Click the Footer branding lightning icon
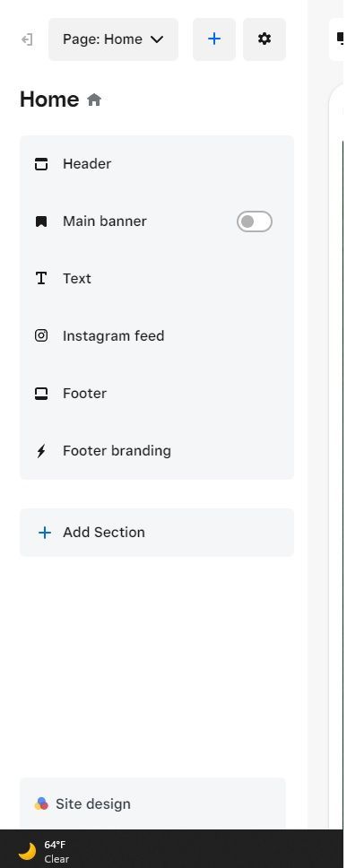This screenshot has width=347, height=868. [x=41, y=451]
